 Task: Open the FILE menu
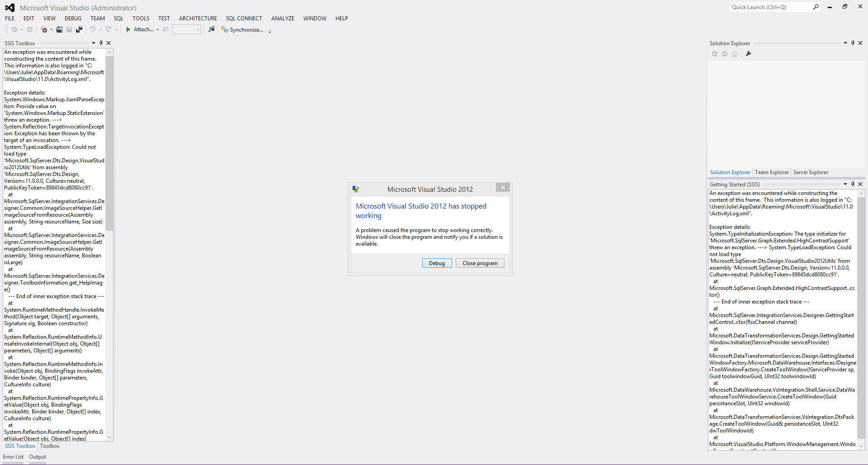tap(10, 19)
